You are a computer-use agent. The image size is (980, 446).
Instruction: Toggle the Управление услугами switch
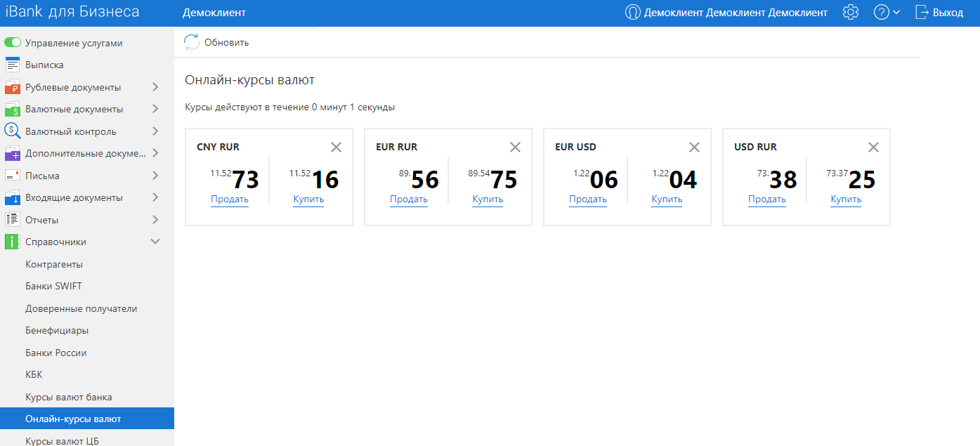point(13,43)
